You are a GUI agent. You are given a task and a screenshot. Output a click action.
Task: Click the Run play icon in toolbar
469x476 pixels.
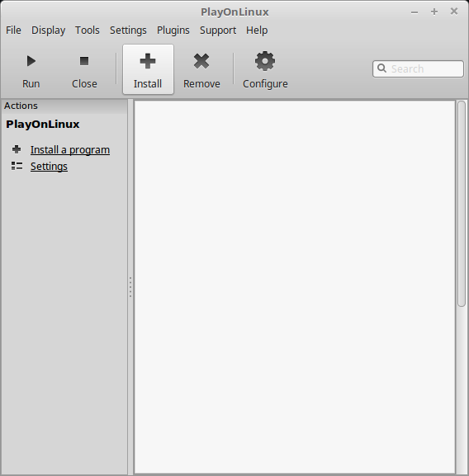coord(31,61)
